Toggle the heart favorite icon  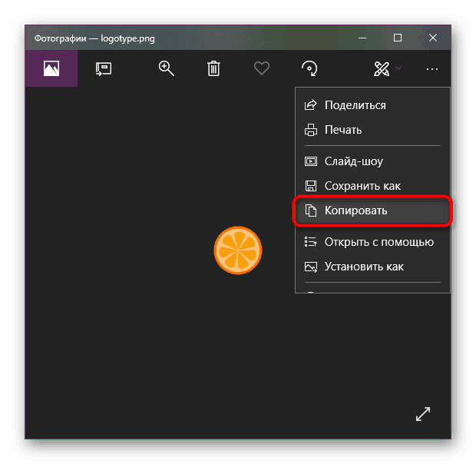point(262,69)
